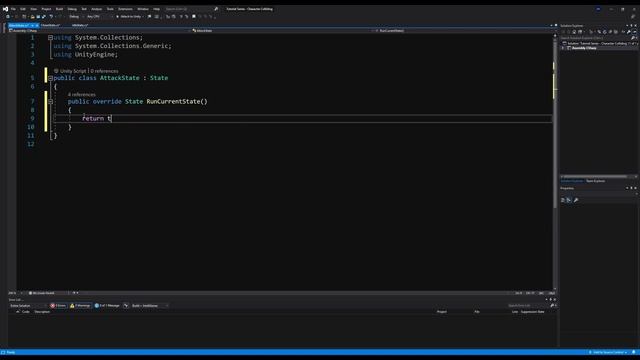Open the Build + IntelliSense dropdown
640x360 pixels.
point(149,306)
